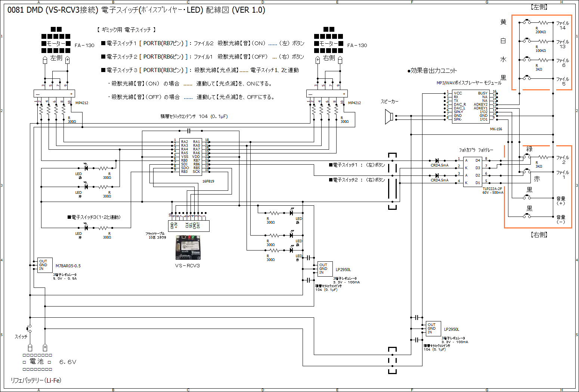Click the battery symbol labeled 電池 6.6V

click(37, 362)
